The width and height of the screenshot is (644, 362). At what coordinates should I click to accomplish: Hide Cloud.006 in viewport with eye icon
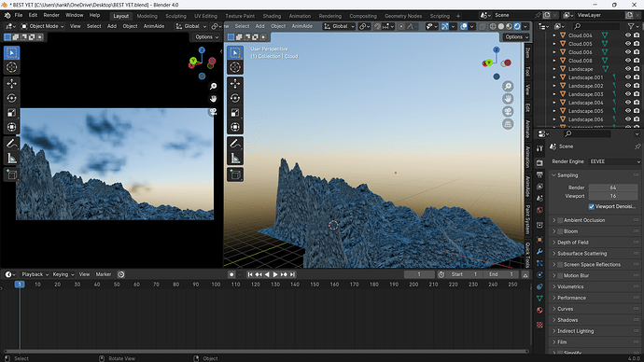coord(627,52)
